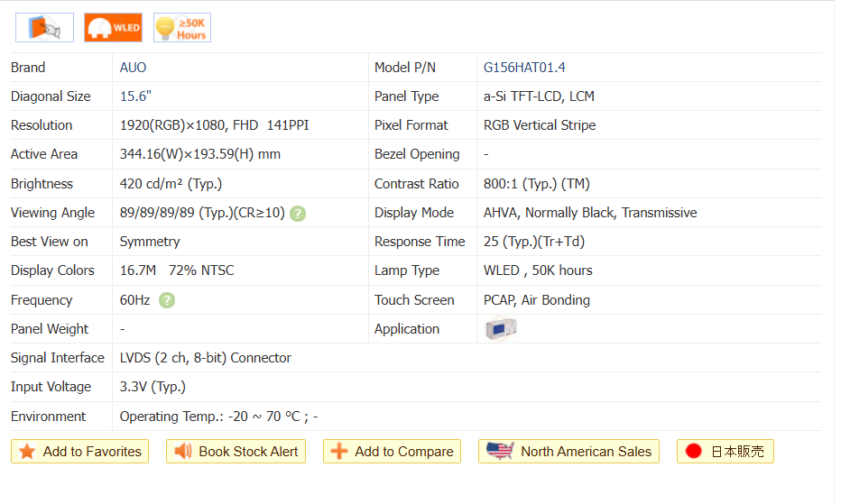Click the PCAP, Air Bonding touch screen value
The width and height of the screenshot is (841, 504).
pyautogui.click(x=536, y=300)
